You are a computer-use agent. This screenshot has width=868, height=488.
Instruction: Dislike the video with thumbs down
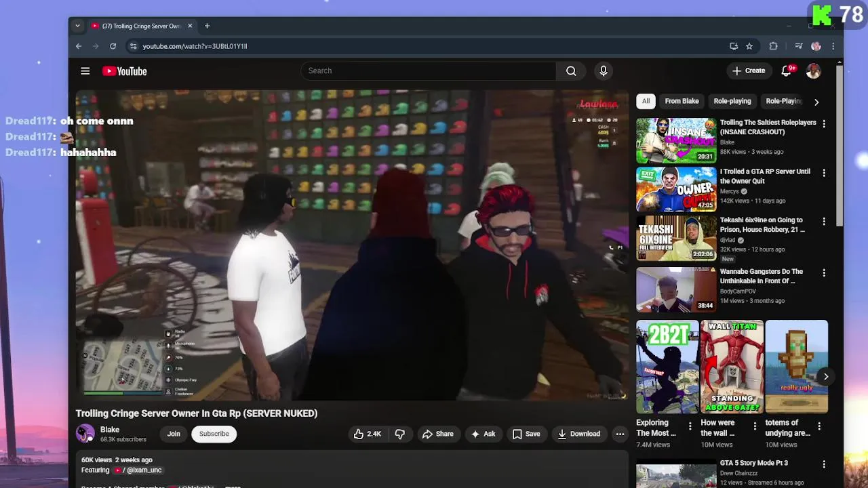400,434
